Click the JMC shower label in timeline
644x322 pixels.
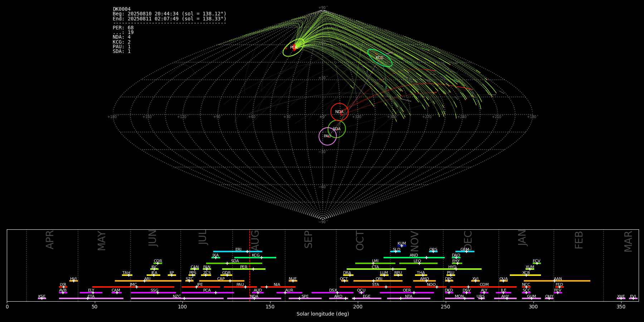click(133, 285)
